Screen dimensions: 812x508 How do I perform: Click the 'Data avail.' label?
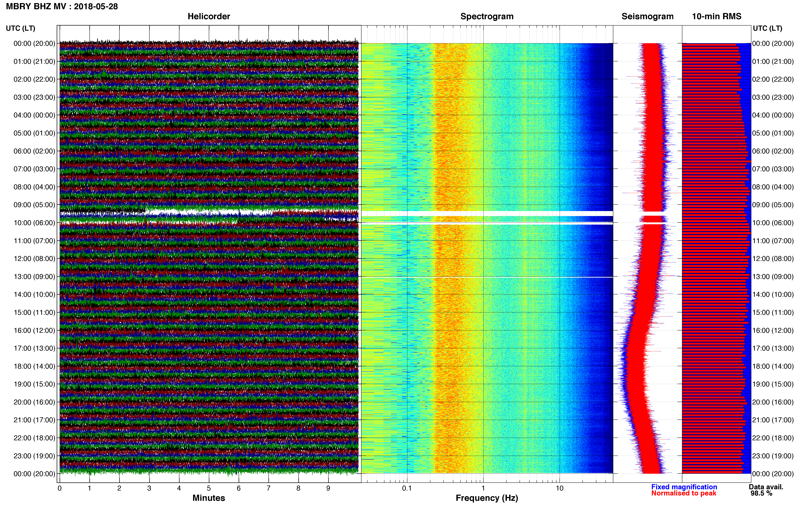pyautogui.click(x=766, y=487)
